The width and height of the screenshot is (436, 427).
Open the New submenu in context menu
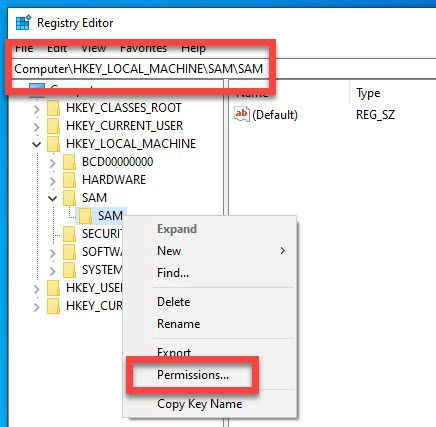209,251
